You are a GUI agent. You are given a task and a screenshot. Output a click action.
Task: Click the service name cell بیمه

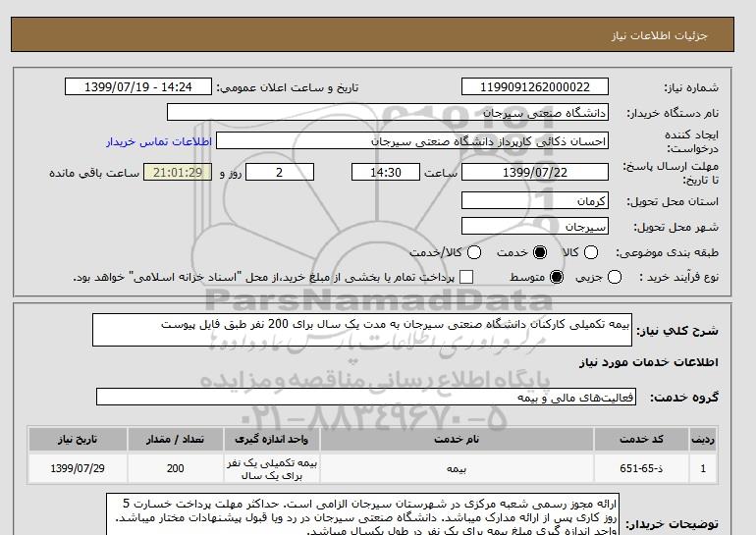click(x=457, y=468)
